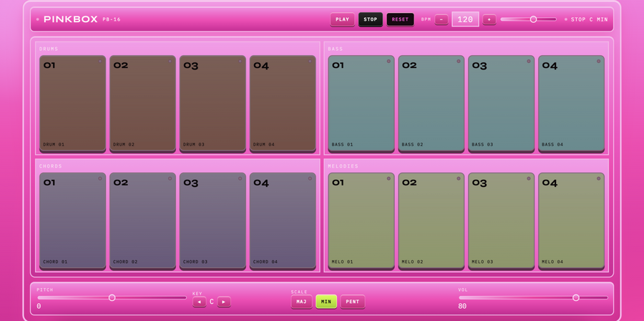Tap the DRUM 04 pad

click(x=283, y=104)
